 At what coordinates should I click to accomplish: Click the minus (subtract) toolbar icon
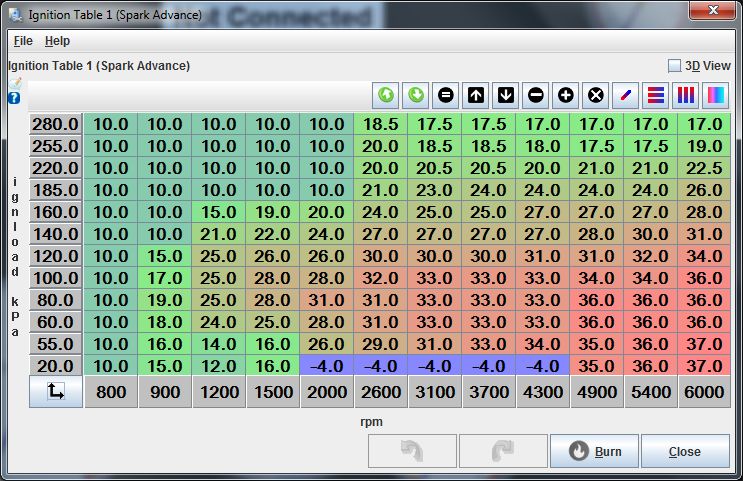coord(536,95)
